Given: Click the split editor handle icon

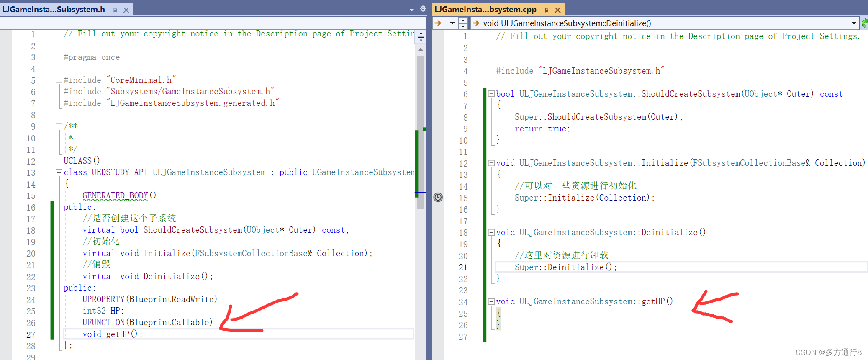Looking at the screenshot, I should click(x=421, y=37).
